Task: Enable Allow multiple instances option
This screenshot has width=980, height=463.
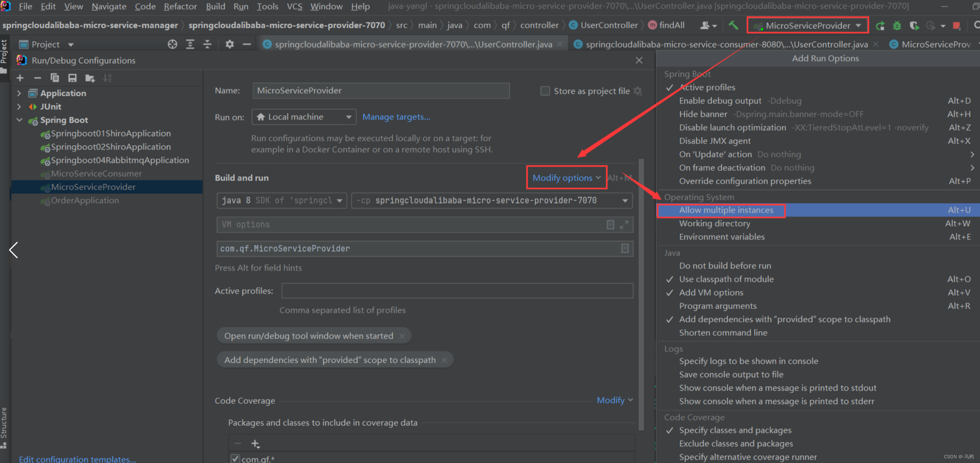Action: (x=817, y=210)
